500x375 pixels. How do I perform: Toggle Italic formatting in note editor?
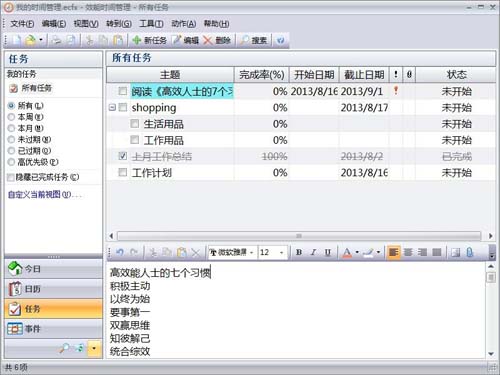point(313,252)
